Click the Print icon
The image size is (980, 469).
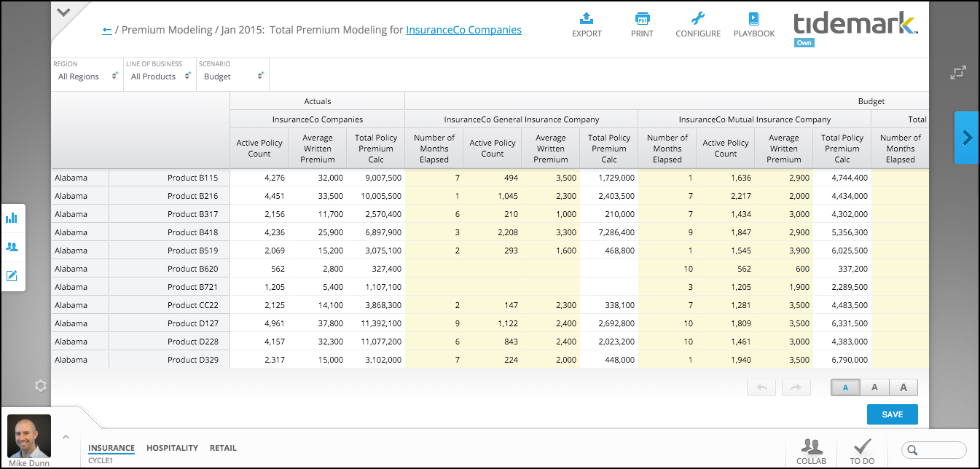[x=642, y=19]
